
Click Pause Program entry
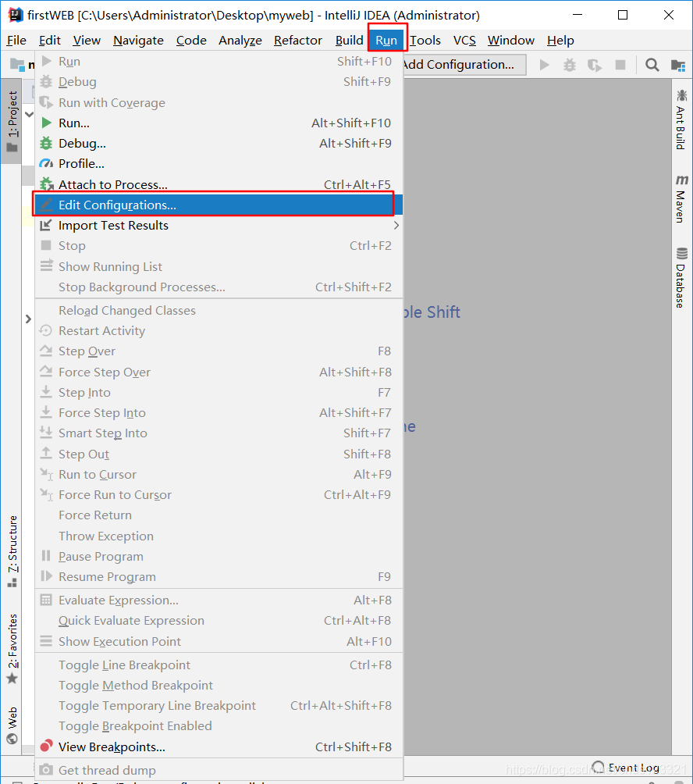click(x=219, y=557)
